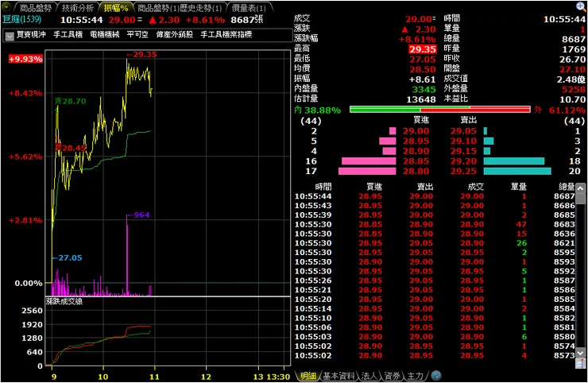Click the 外 61.12% outer volume percentage
Screen dimensions: 588x383
(559, 110)
